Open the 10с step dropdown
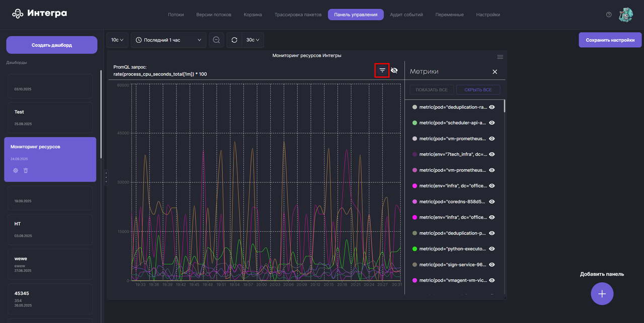 117,40
